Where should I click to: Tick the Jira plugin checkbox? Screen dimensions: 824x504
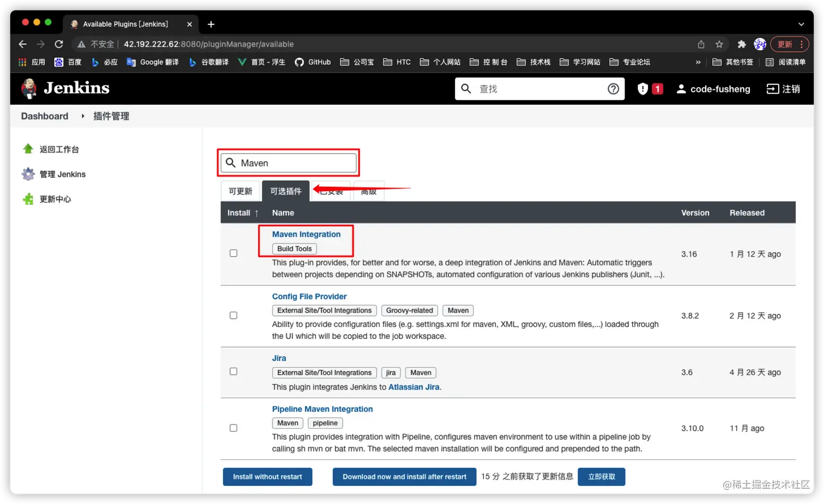point(233,372)
